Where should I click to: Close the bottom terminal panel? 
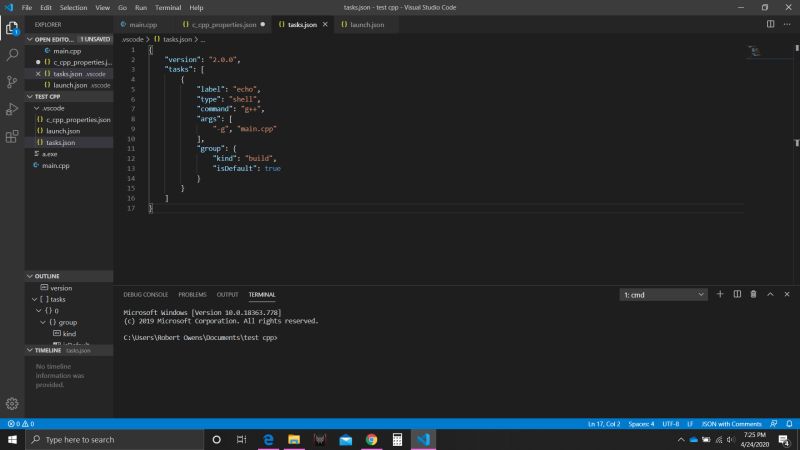coord(787,294)
